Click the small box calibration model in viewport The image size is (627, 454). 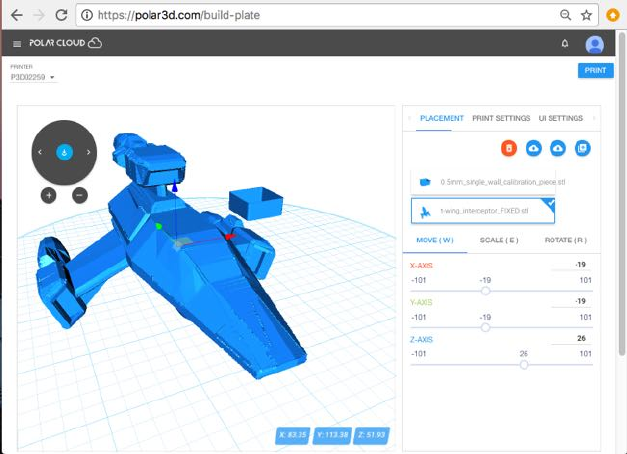tap(256, 203)
